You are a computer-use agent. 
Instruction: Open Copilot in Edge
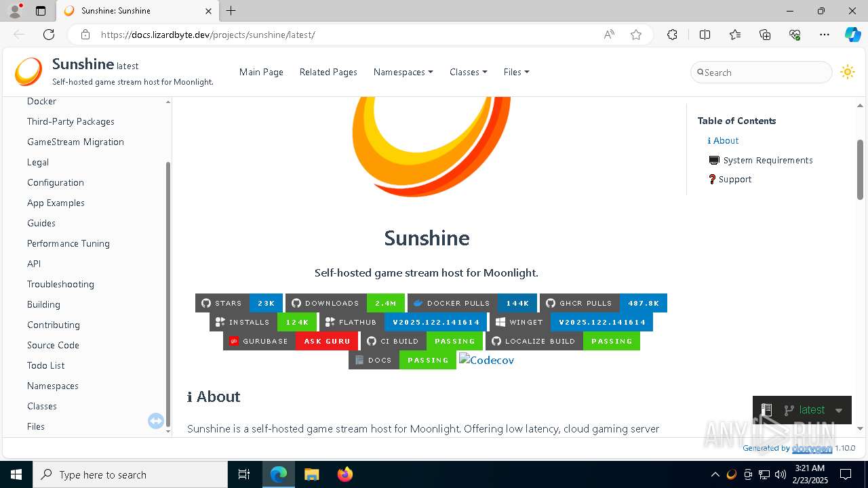click(x=852, y=35)
